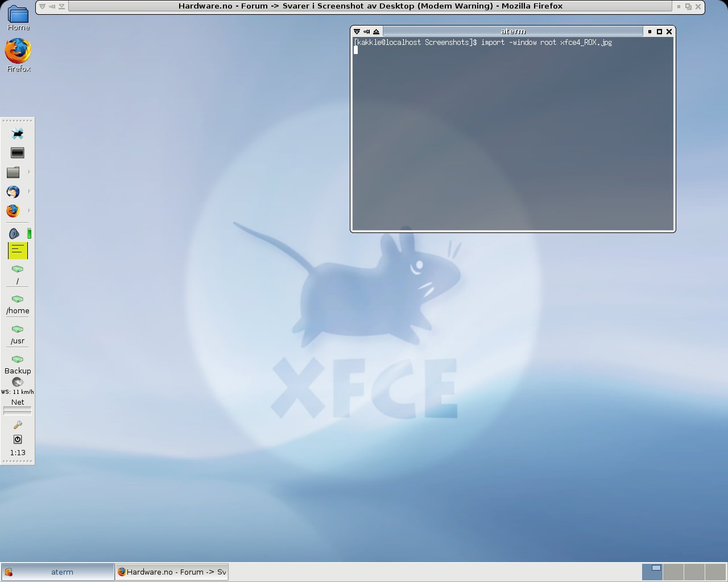The height and width of the screenshot is (582, 728).
Task: Minimize the Firefox window
Action: pyautogui.click(x=679, y=6)
